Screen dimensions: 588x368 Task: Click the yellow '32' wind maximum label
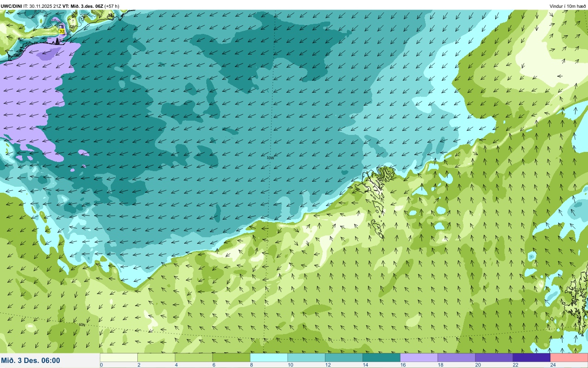point(62,31)
